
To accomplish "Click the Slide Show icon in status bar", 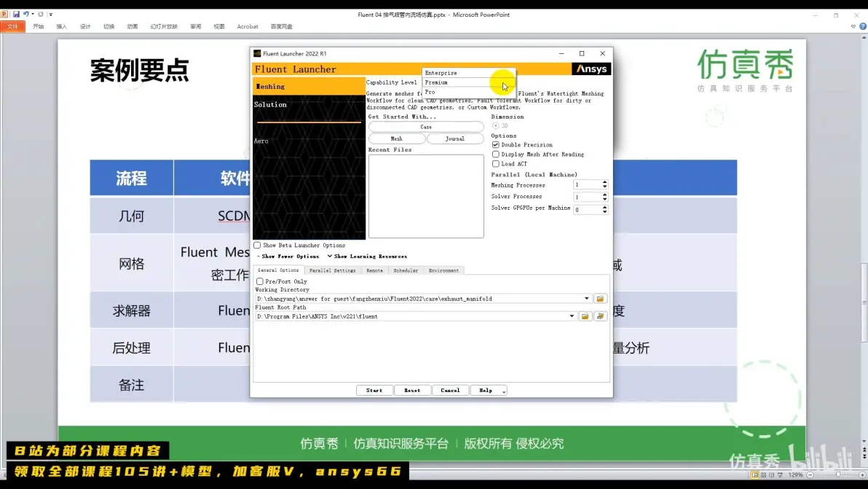I will 780,475.
